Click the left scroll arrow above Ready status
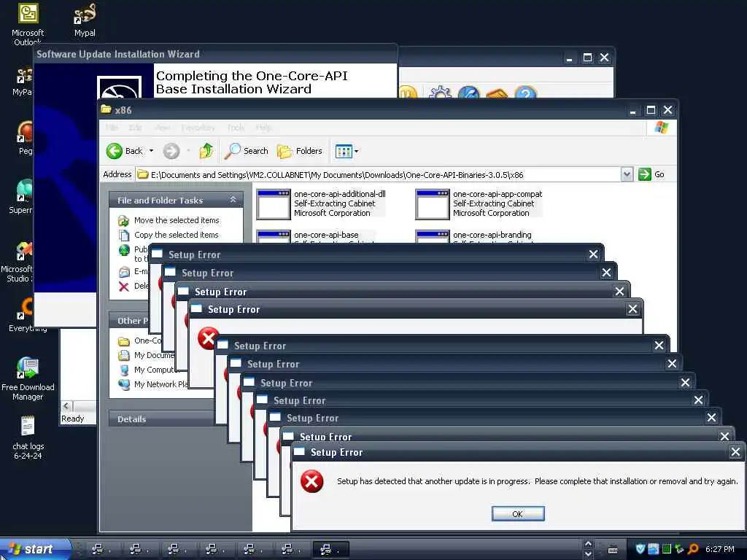The image size is (747, 560). point(66,405)
